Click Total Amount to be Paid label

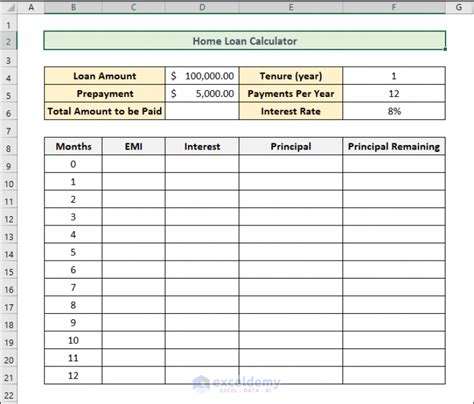point(105,111)
